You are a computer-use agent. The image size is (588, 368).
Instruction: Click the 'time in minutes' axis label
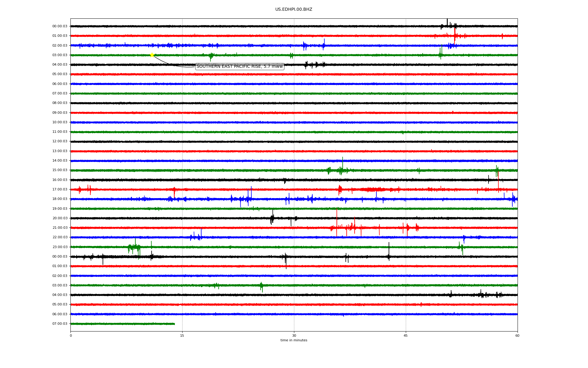coord(294,340)
